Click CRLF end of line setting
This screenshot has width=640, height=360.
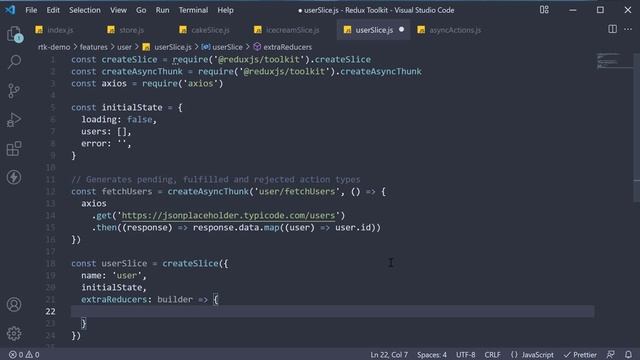492,355
